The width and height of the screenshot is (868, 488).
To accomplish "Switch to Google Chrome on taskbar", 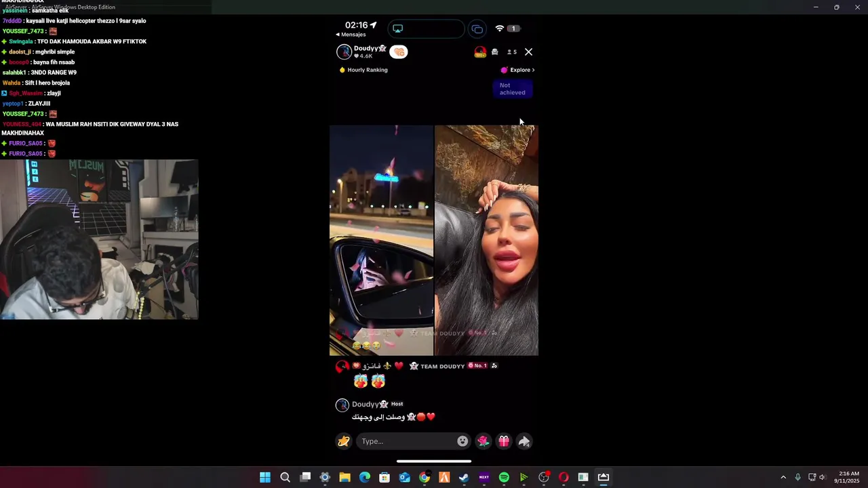I will [x=425, y=477].
